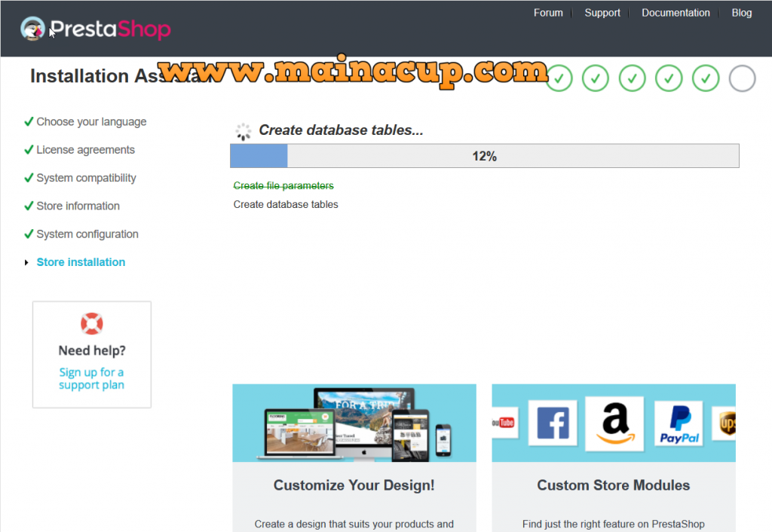
Task: Open the Support link
Action: (602, 13)
